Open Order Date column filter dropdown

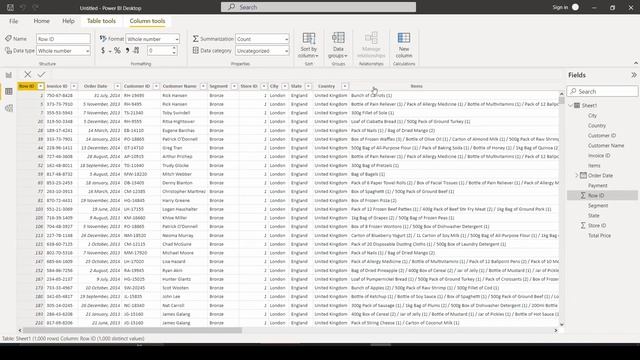(117, 86)
